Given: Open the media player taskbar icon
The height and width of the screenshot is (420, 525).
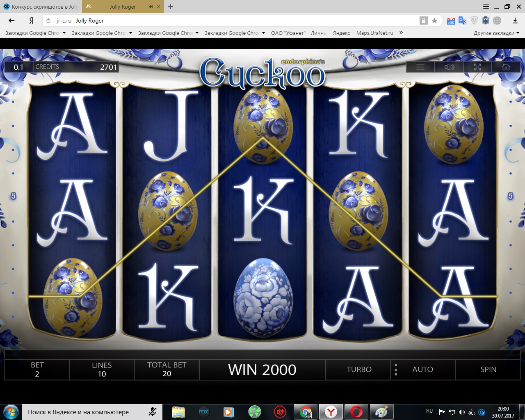Looking at the screenshot, I should click(229, 412).
